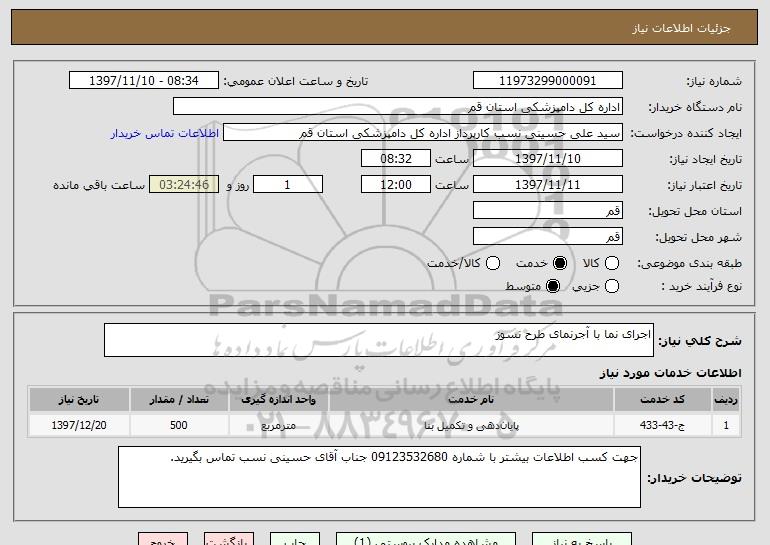Click the تاریخ و ساعت اعلان عمومی label
Image resolution: width=770 pixels, height=545 pixels.
coord(296,82)
